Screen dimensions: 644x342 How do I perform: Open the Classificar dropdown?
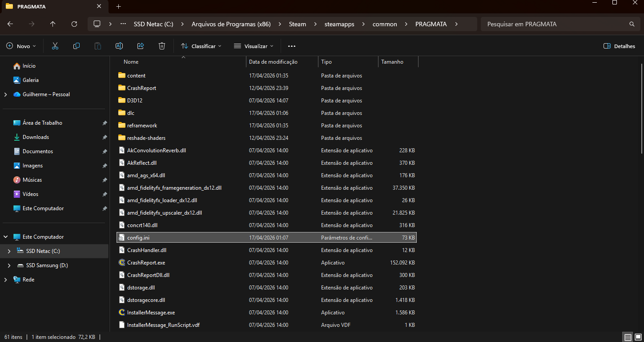pos(201,46)
